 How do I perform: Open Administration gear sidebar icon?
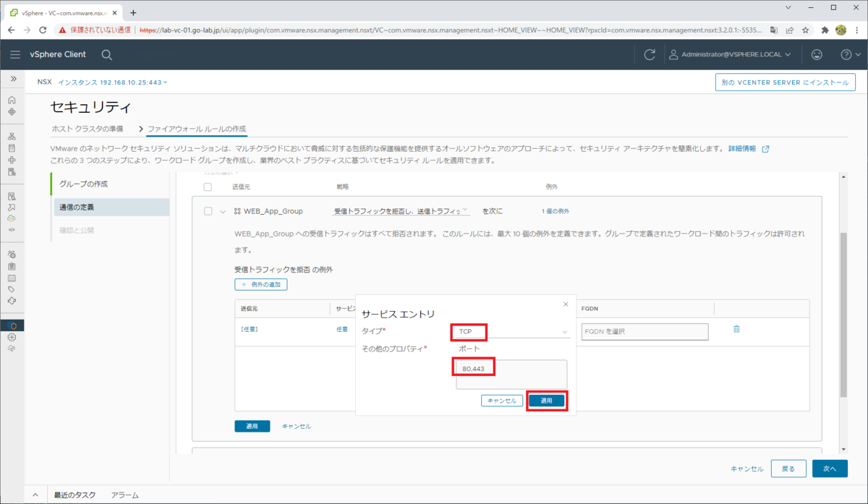(12, 254)
